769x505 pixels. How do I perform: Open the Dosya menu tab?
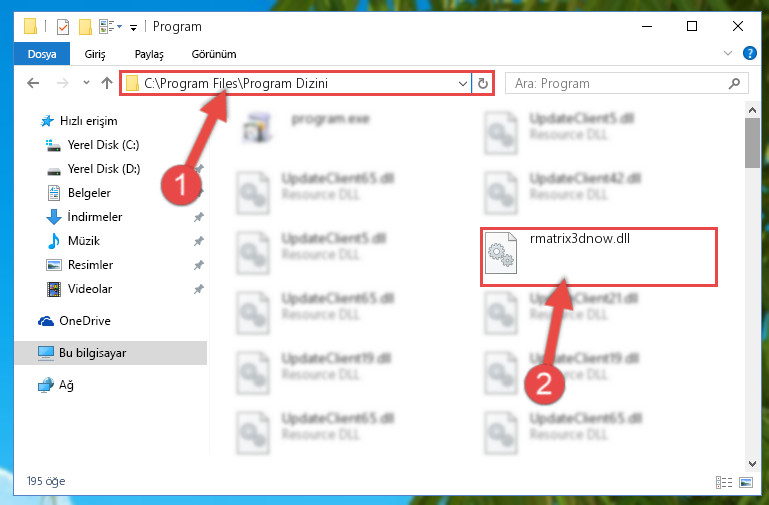pos(42,54)
